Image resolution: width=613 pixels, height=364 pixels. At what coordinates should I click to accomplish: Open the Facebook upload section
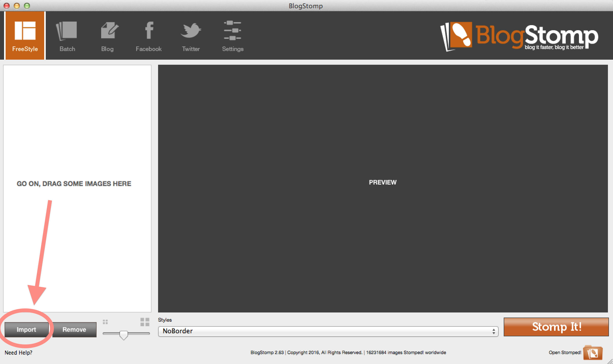pos(149,36)
